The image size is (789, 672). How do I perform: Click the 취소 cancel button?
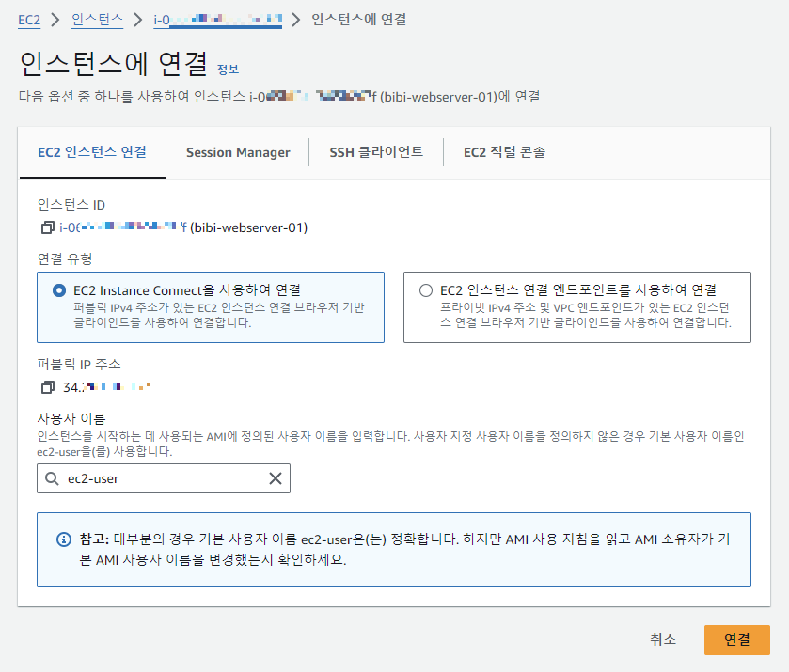(x=663, y=640)
